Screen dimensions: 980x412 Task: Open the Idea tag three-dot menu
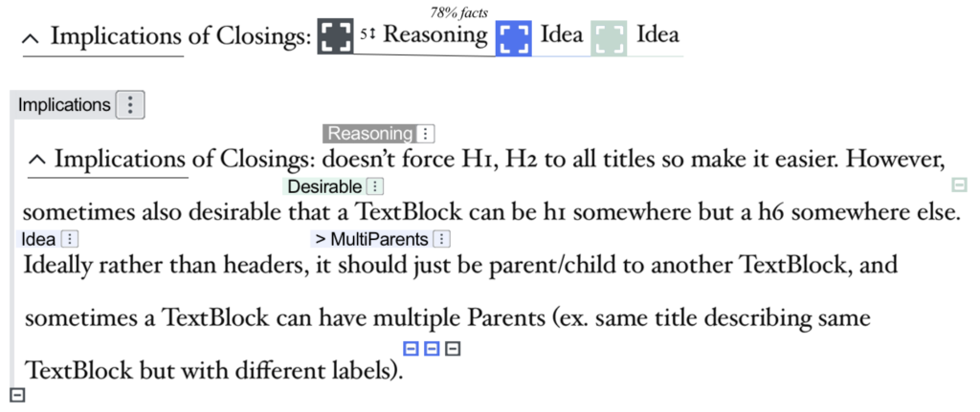pyautogui.click(x=70, y=239)
